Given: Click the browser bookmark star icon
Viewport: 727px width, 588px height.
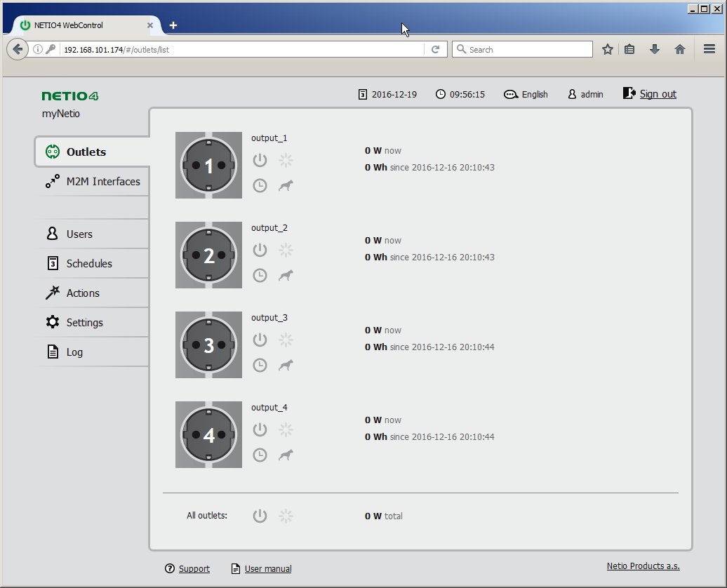Looking at the screenshot, I should click(608, 49).
